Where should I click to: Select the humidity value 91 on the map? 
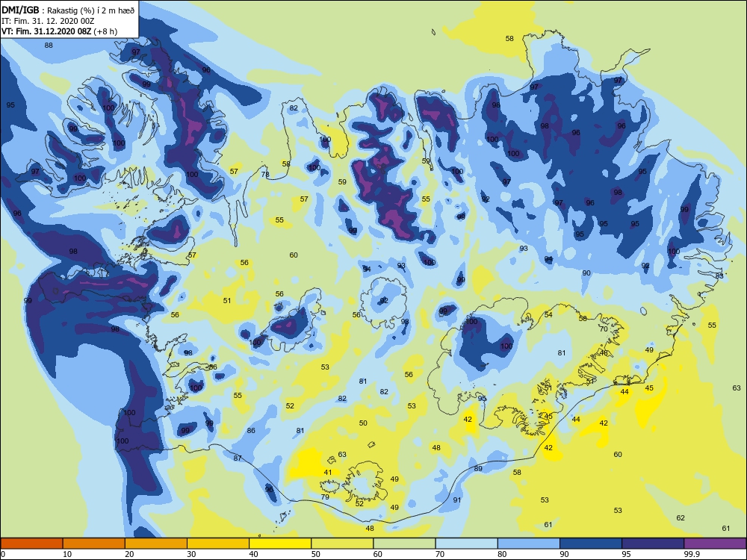point(457,500)
